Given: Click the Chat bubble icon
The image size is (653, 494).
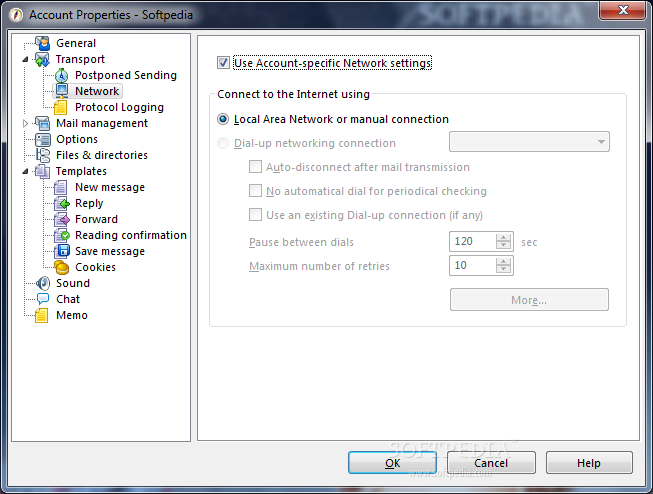Looking at the screenshot, I should (42, 299).
